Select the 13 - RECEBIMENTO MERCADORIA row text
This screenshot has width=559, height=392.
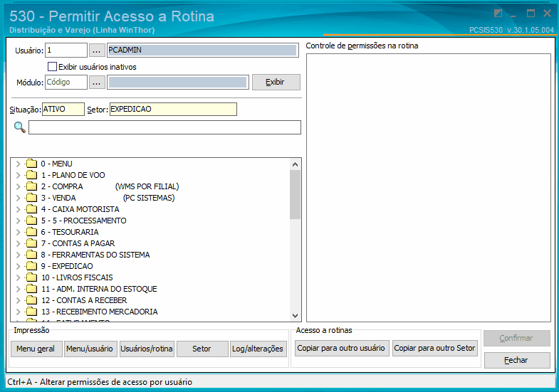[x=100, y=312]
